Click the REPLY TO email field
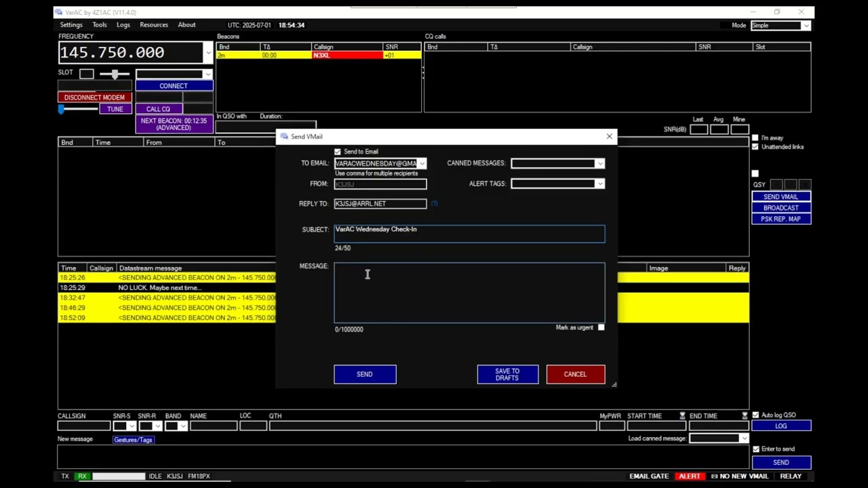 tap(380, 203)
